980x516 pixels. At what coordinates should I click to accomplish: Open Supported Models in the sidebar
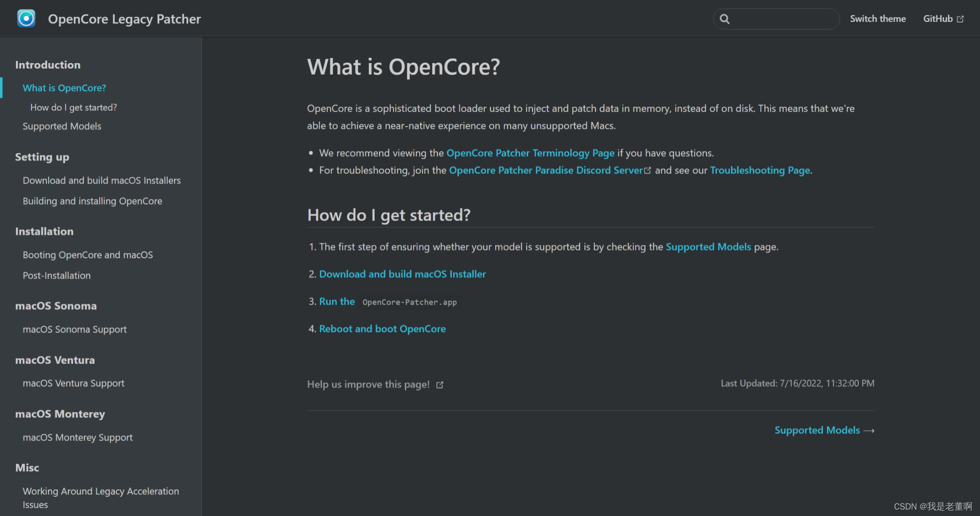point(62,126)
